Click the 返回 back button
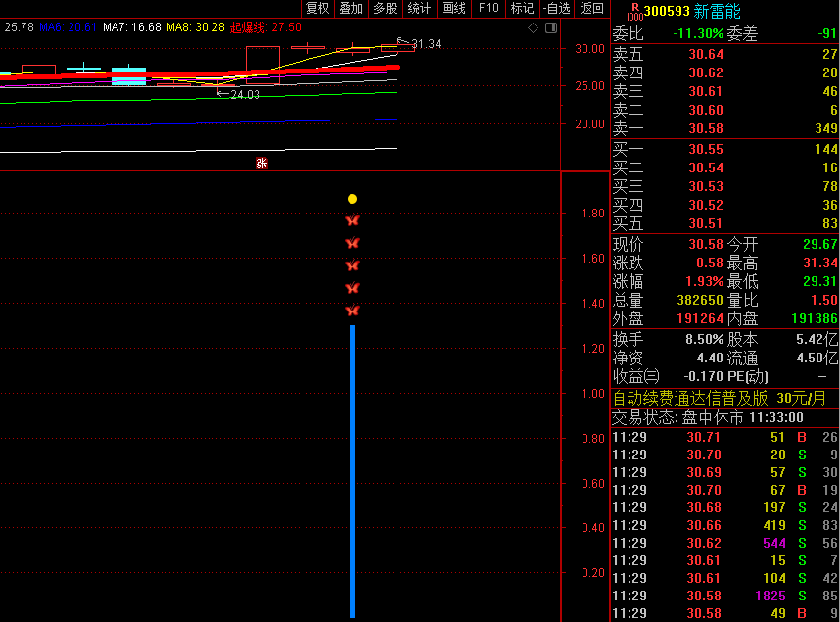Screen dimensions: 840x622 (x=591, y=9)
